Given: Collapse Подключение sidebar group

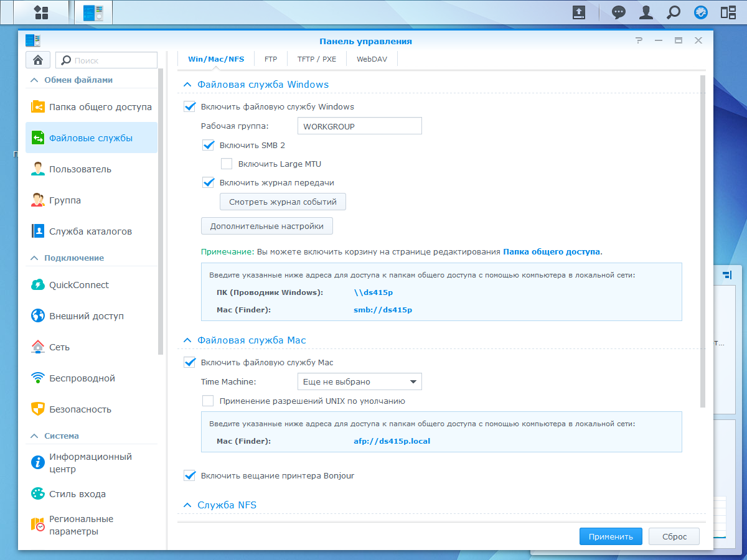Looking at the screenshot, I should [34, 258].
